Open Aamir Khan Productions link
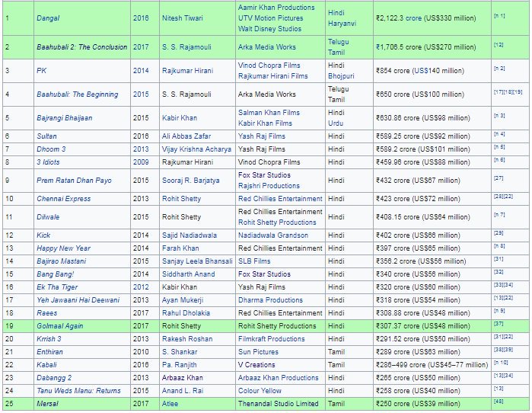Viewport: 532px width, 413px height. pyautogui.click(x=276, y=8)
